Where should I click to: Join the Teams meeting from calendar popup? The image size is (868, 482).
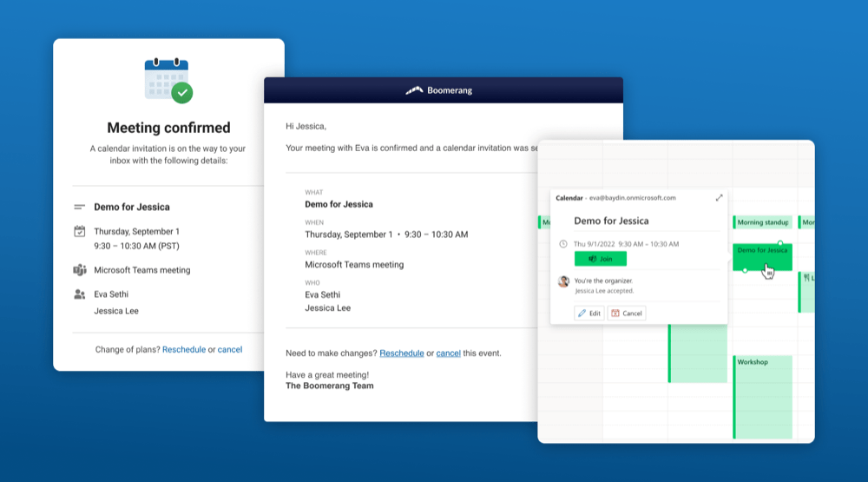coord(601,259)
